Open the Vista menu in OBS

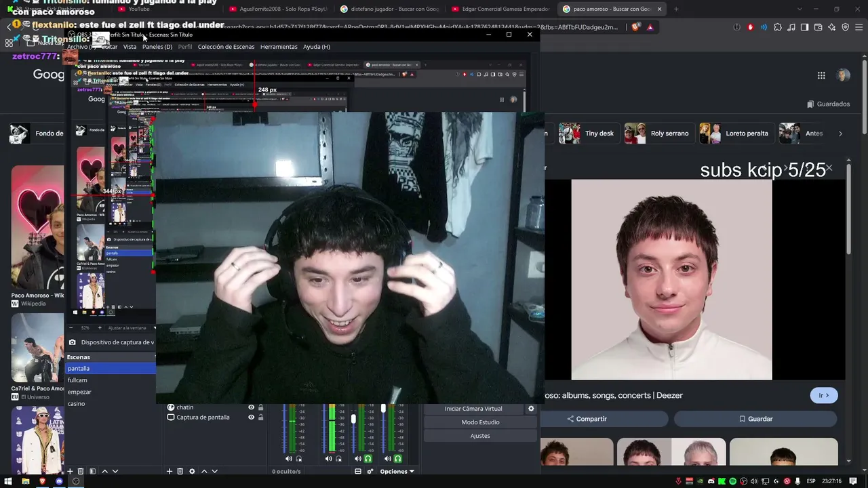[x=130, y=47]
